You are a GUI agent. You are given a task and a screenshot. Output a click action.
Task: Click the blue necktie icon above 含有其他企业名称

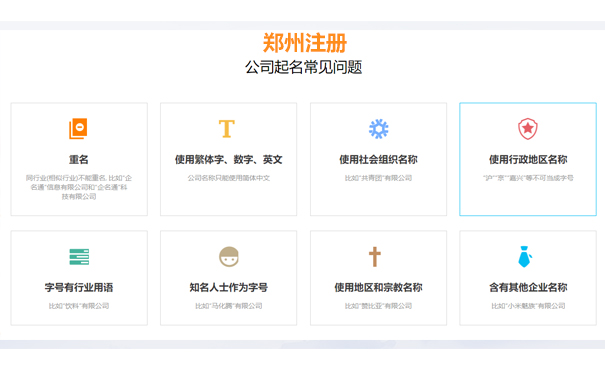[x=525, y=257]
